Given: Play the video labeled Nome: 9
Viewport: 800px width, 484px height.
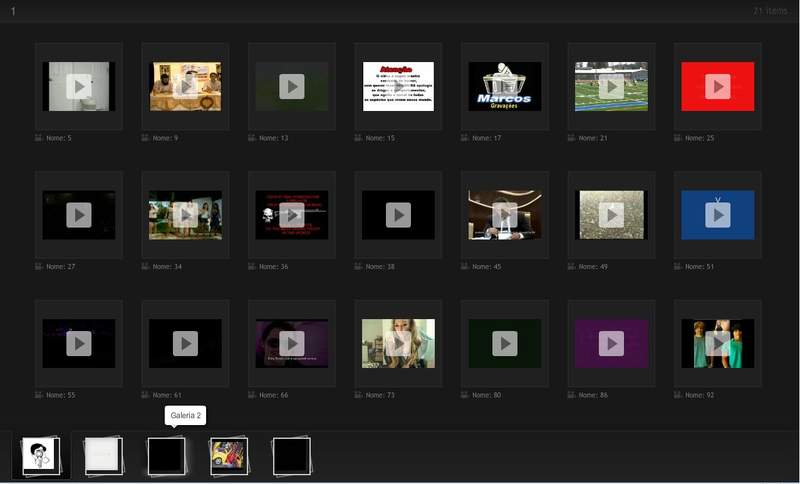Looking at the screenshot, I should pyautogui.click(x=185, y=87).
